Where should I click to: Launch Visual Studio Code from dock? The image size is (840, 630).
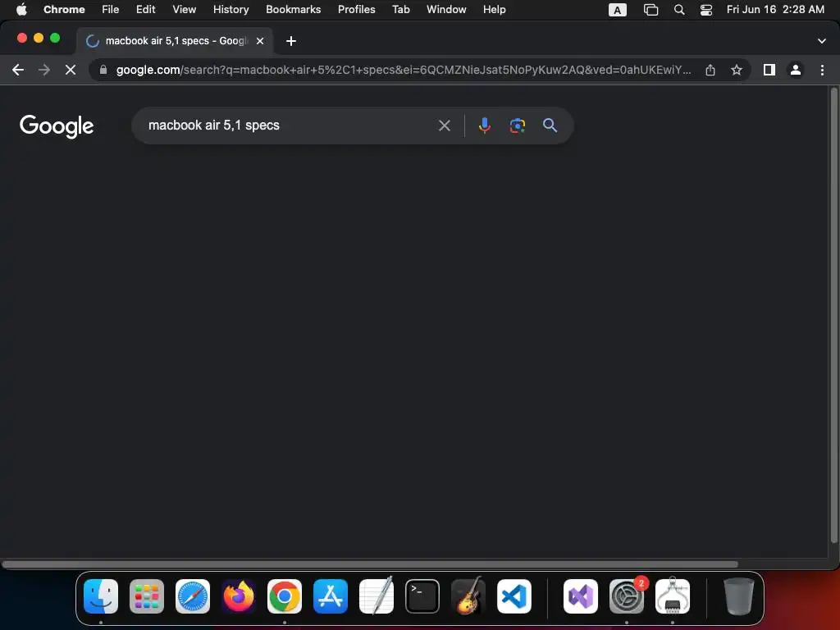point(514,596)
